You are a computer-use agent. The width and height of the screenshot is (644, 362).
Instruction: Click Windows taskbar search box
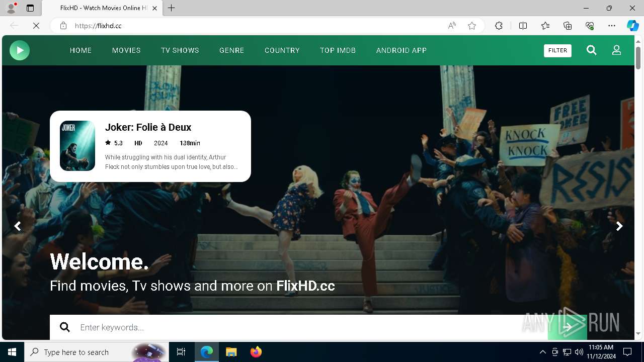tap(97, 352)
